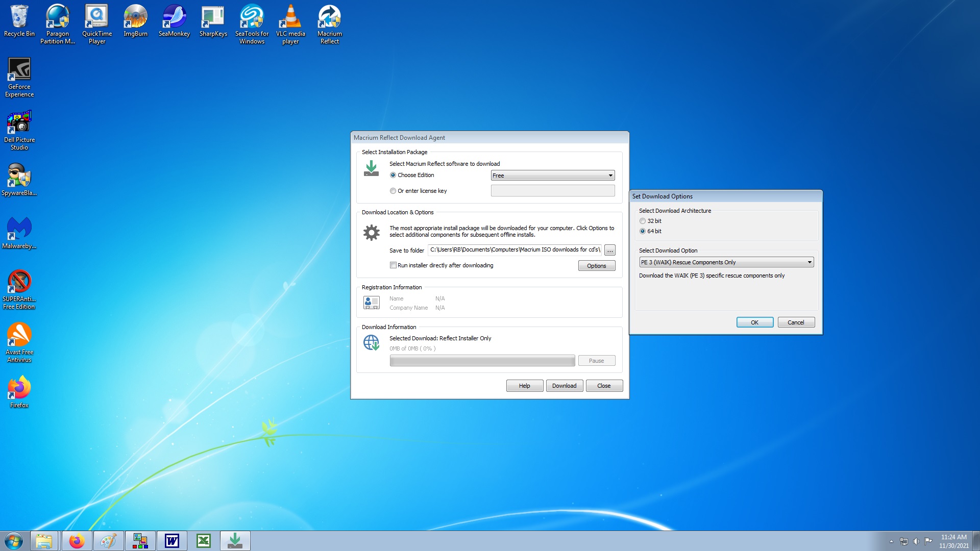
Task: Select the Malwarebytes desktop icon
Action: (19, 233)
